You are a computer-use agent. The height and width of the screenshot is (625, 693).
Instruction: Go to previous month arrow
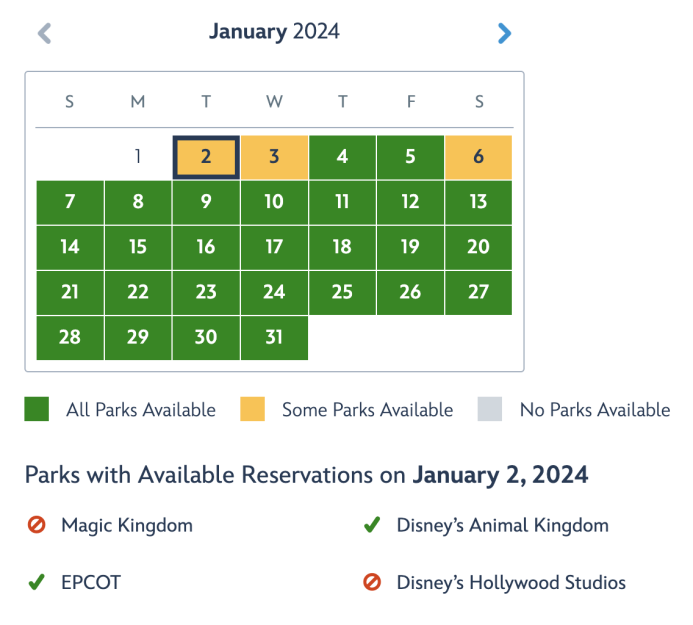44,33
